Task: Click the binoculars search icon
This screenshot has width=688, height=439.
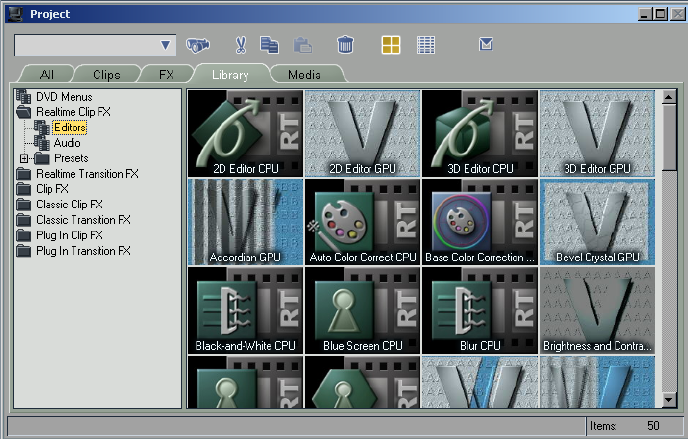Action: [x=197, y=45]
